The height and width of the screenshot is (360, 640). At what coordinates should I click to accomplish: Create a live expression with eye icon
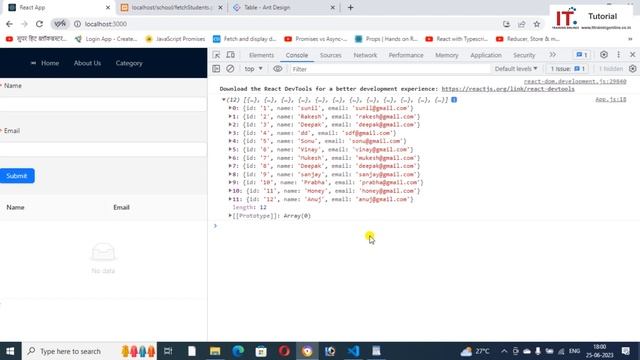(x=278, y=69)
